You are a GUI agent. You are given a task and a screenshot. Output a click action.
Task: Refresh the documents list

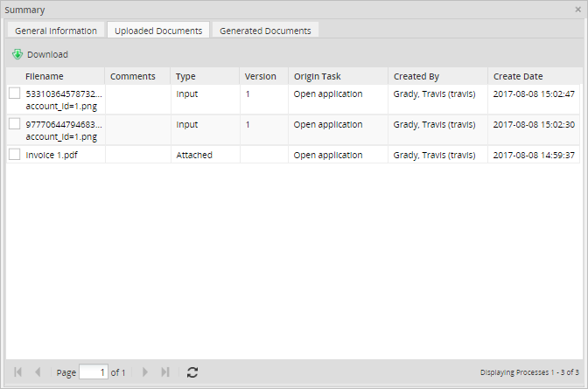pos(192,372)
